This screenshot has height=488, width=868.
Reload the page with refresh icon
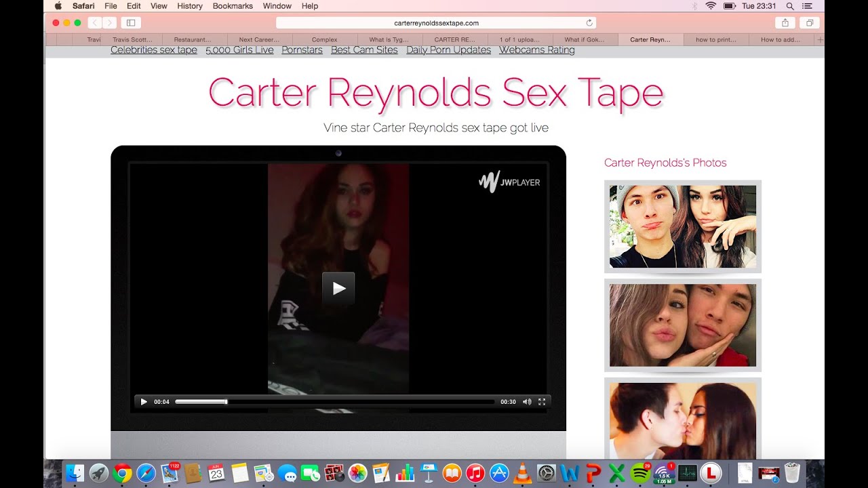(589, 23)
